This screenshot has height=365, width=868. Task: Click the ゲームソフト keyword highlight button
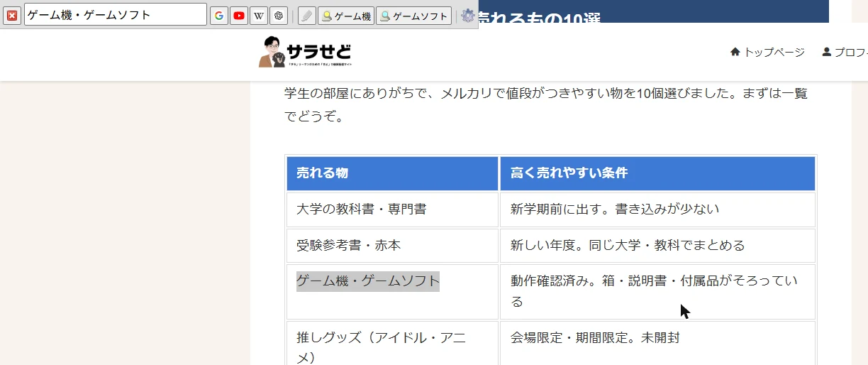[x=413, y=16]
